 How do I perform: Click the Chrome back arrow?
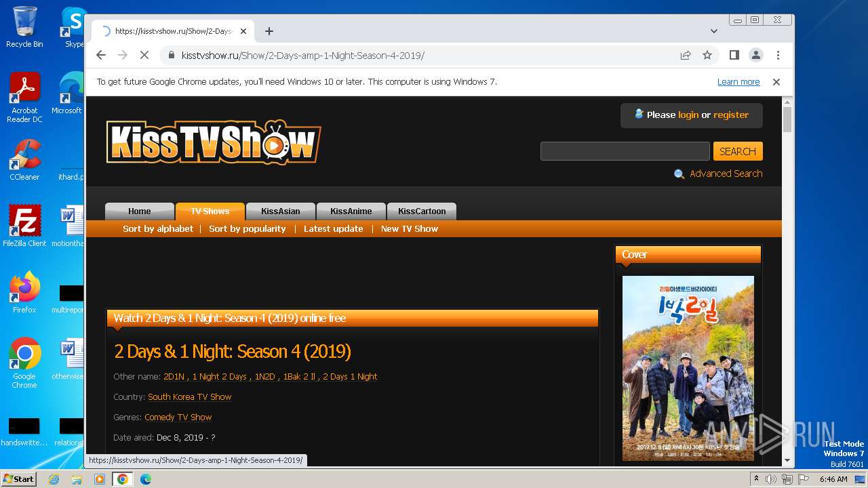click(101, 56)
